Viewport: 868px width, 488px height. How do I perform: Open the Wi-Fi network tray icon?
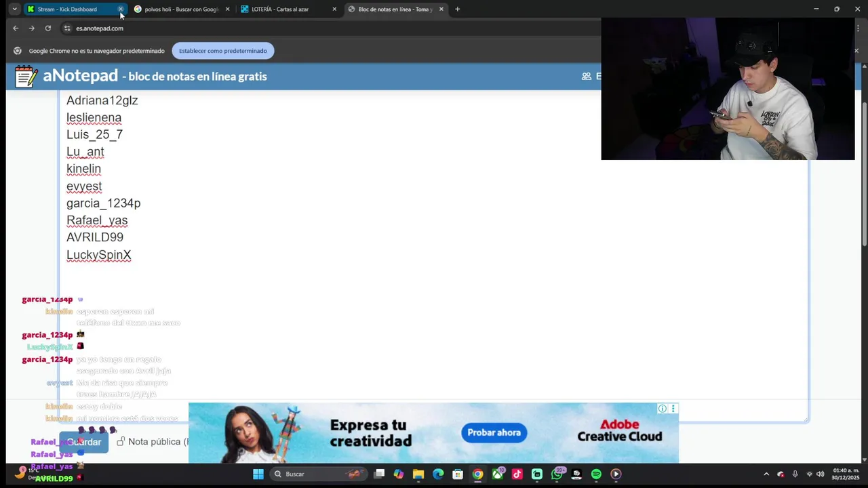(809, 474)
